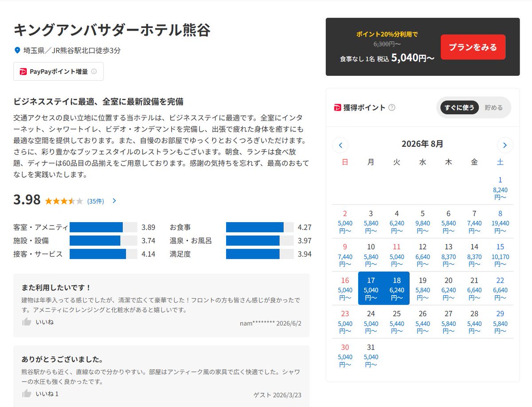
Task: Select August 15 priced 10,170円
Action: click(x=500, y=255)
